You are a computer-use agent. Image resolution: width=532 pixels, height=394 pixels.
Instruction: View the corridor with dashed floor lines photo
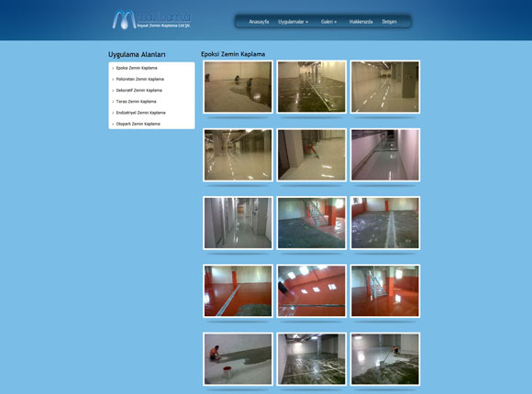click(385, 87)
